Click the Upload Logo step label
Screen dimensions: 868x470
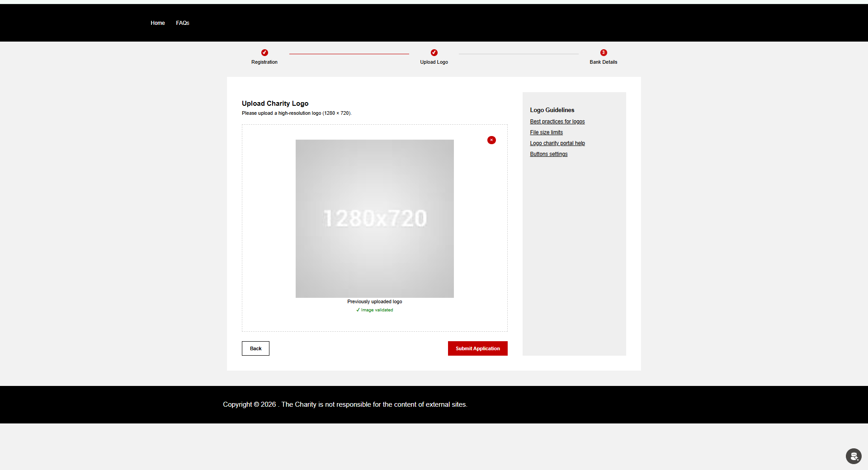click(434, 62)
